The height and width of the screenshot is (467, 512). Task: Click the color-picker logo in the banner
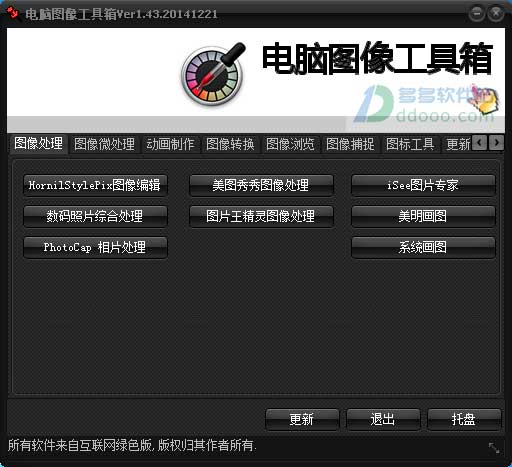(x=213, y=73)
